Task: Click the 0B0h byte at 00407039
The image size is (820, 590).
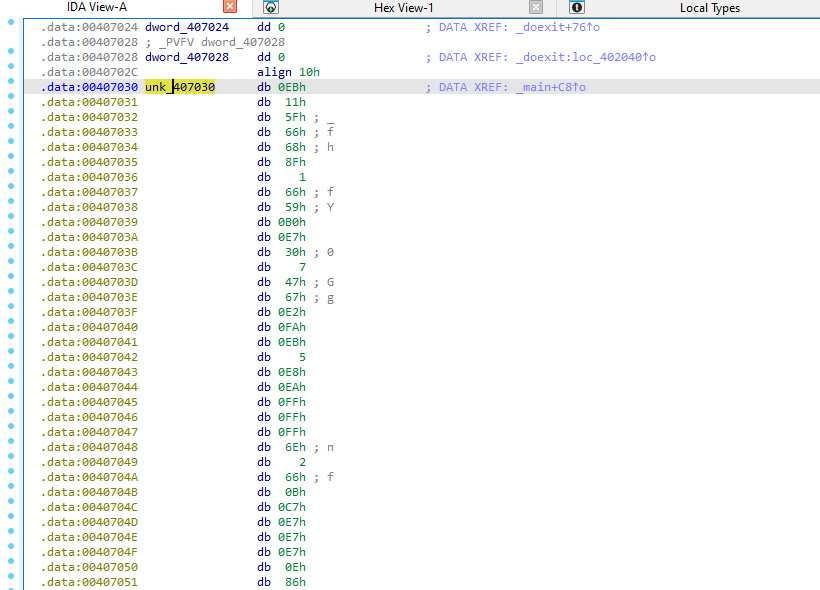Action: [292, 222]
